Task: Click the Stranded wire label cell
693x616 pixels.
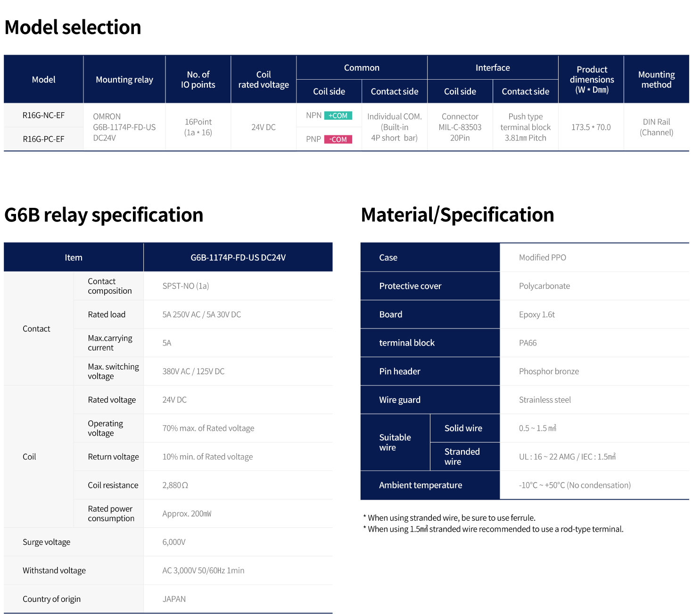Action: 462,457
